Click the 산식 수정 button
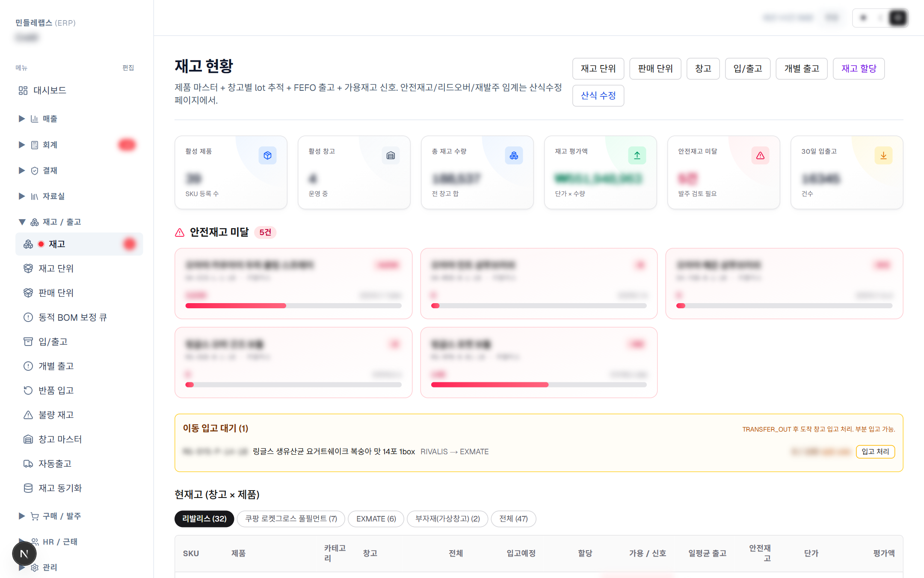 598,95
